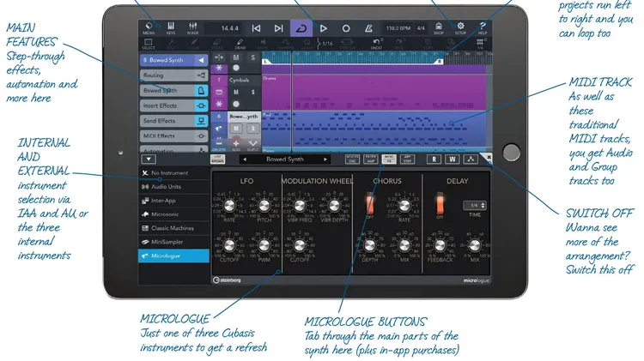Switch to the MOD FX tab
This screenshot has height=361, width=644.
pyautogui.click(x=390, y=159)
